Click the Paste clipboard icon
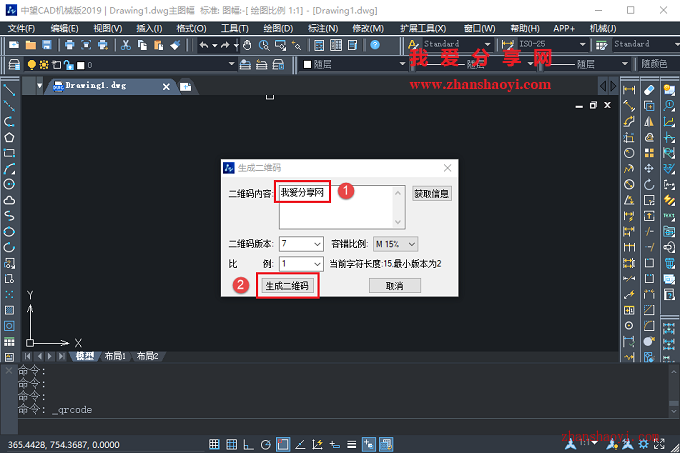680x453 pixels. [x=159, y=45]
